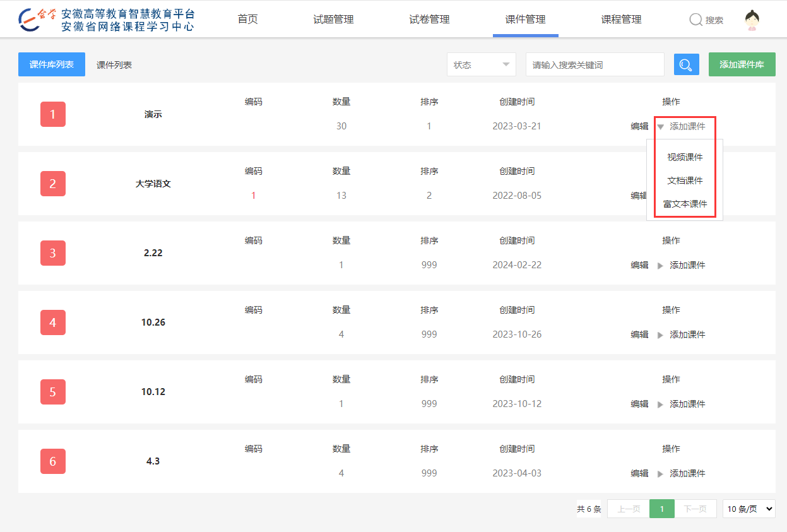Click the top navigation search icon

click(695, 20)
